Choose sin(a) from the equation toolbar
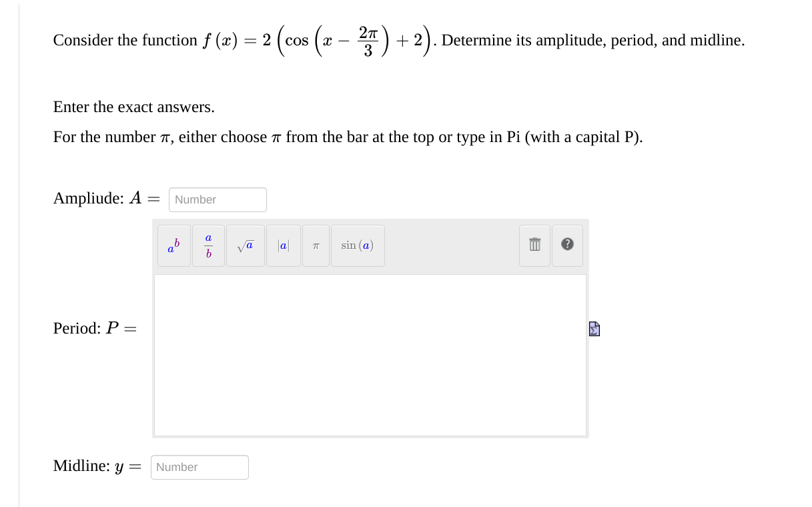 [358, 245]
